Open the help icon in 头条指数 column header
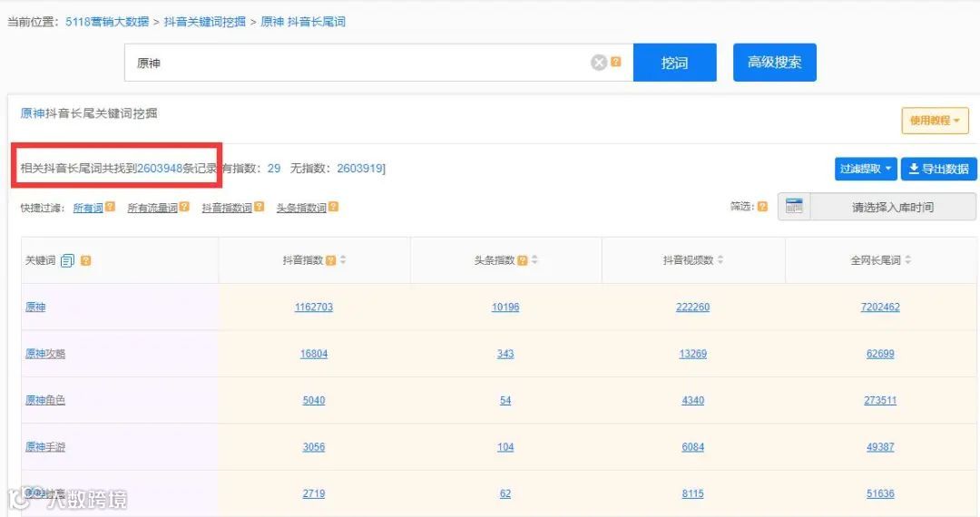This screenshot has height=517, width=980. point(523,260)
